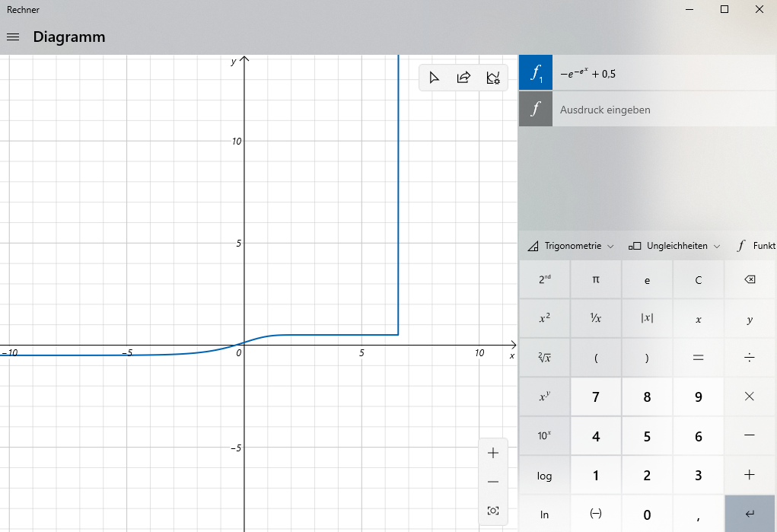777x532 pixels.
Task: Click the negate (−) key
Action: (x=596, y=514)
